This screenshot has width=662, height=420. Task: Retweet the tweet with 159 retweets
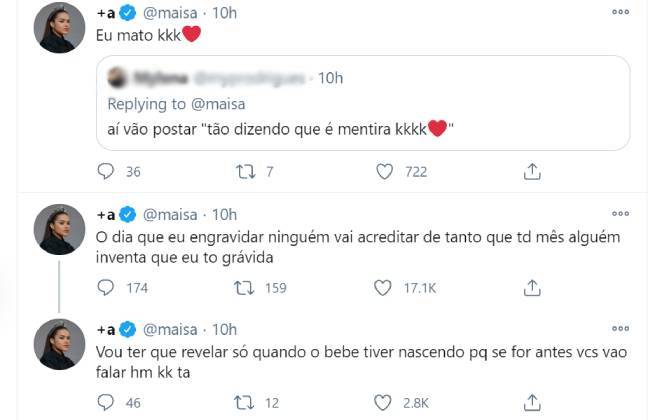[244, 288]
